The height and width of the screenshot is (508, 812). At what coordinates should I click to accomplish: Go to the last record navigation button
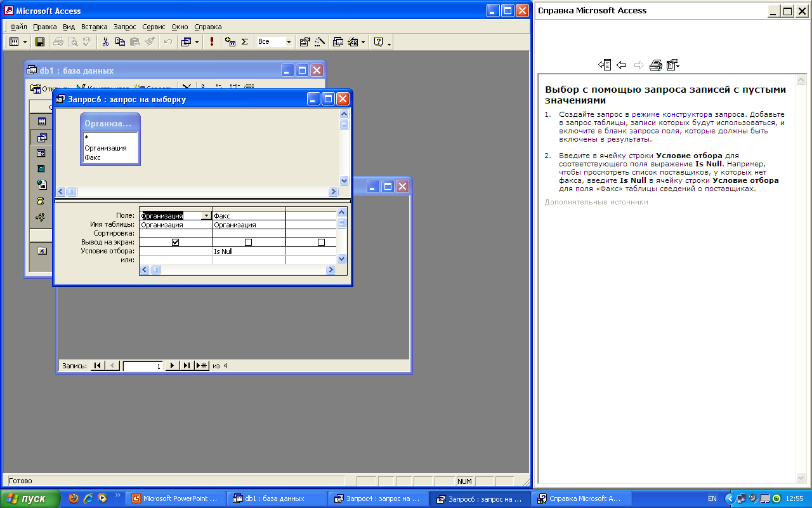(187, 366)
